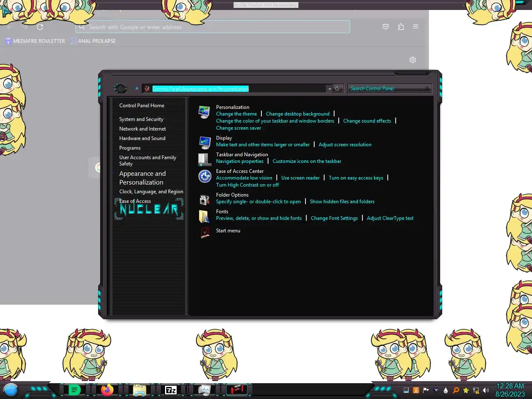The width and height of the screenshot is (532, 399).
Task: Click the star icon in system tray
Action: point(466,390)
